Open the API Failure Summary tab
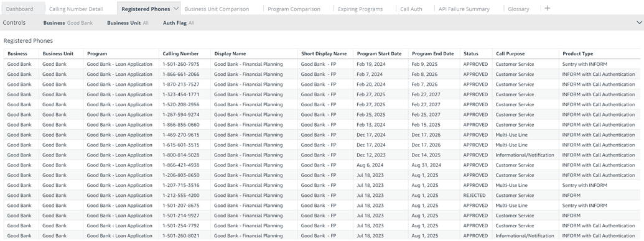 coord(464,9)
